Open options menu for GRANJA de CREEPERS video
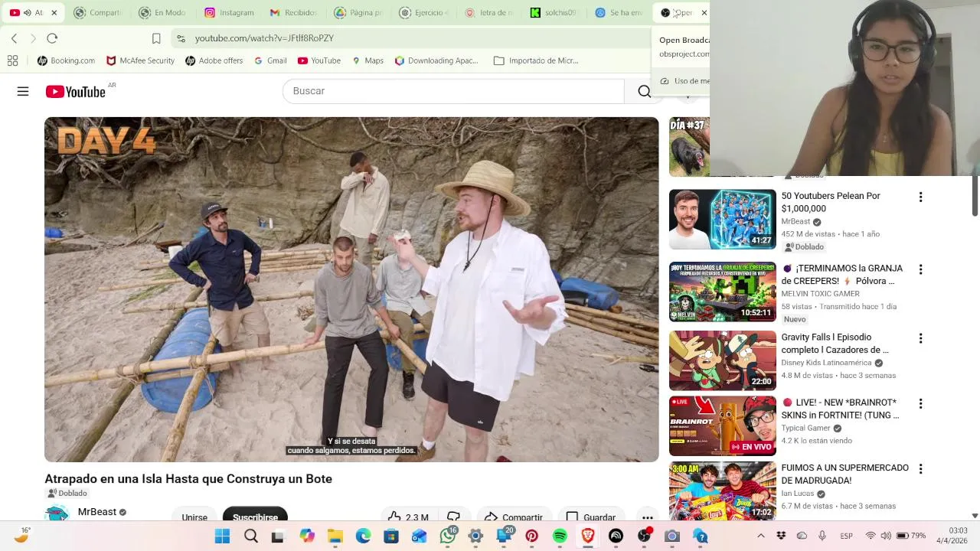The image size is (980, 551). (x=920, y=269)
